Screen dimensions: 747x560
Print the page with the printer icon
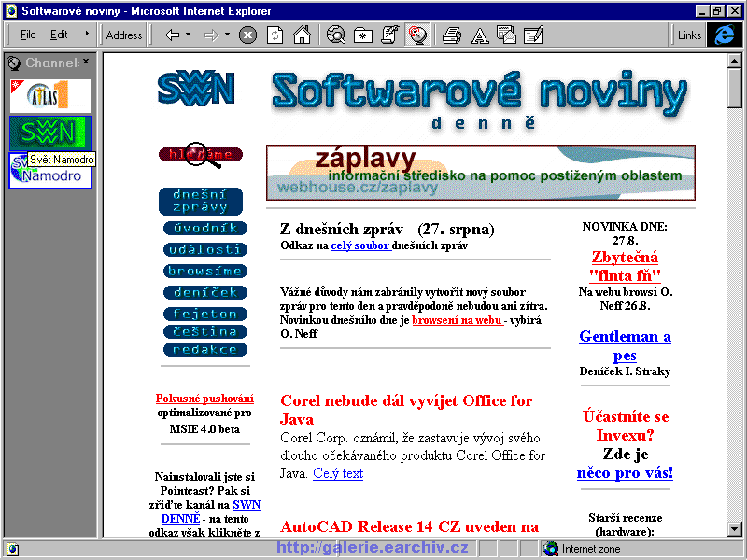pyautogui.click(x=452, y=35)
